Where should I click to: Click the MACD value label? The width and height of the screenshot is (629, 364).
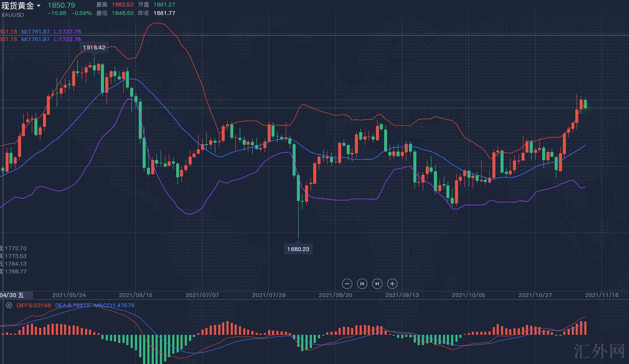[x=114, y=306]
